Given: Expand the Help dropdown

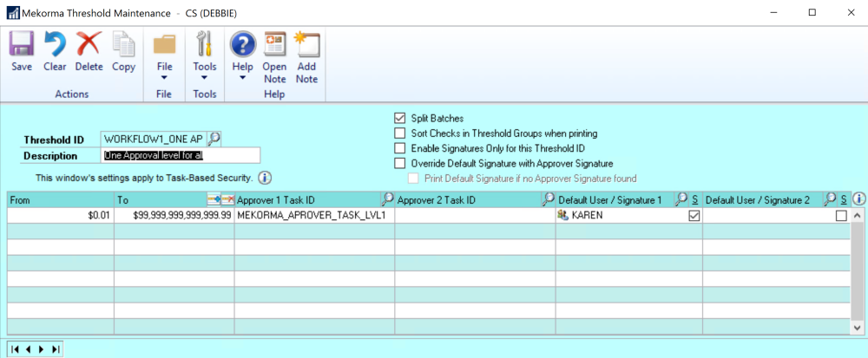Looking at the screenshot, I should click(x=242, y=55).
